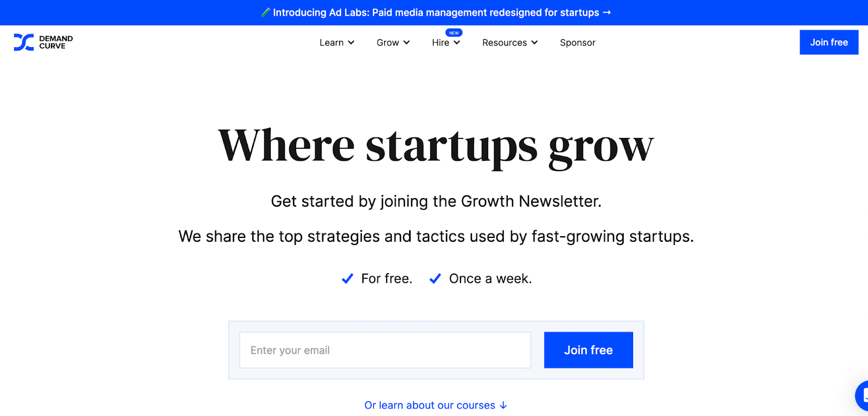This screenshot has width=868, height=416.
Task: Expand the Resources dropdown chevron
Action: tap(534, 42)
